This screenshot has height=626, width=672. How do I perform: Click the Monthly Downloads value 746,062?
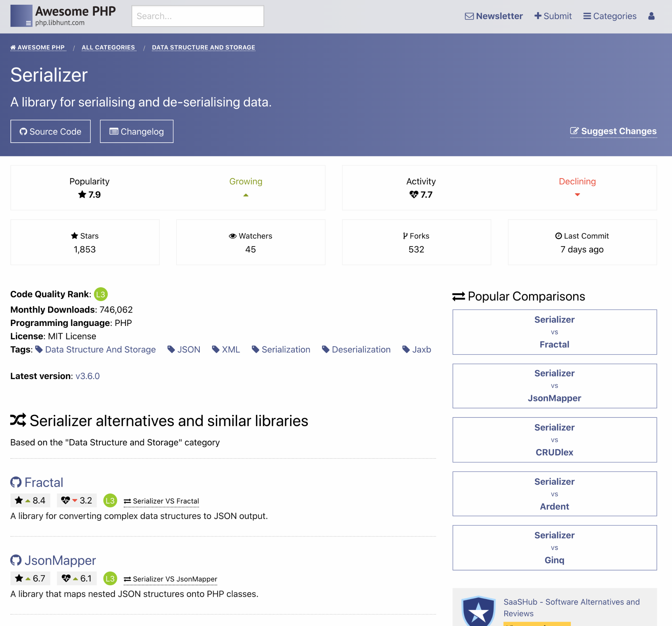click(116, 309)
